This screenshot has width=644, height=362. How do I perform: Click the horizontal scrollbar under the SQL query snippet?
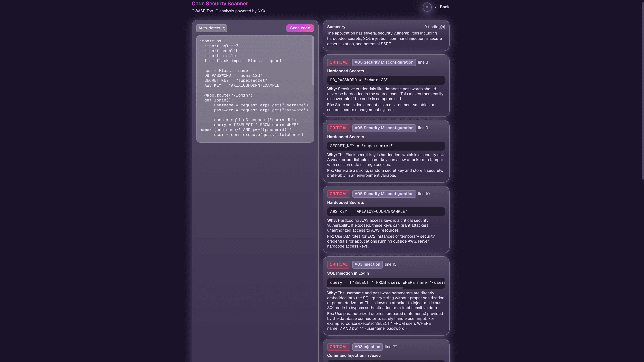(x=365, y=288)
